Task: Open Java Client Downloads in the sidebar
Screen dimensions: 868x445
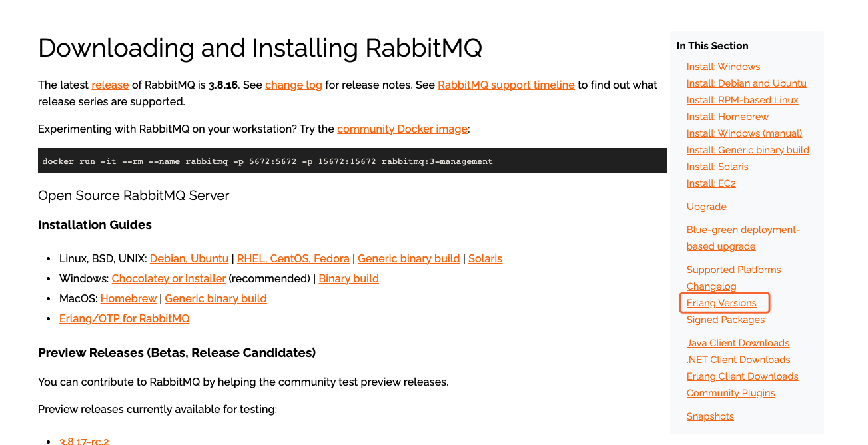Action: tap(738, 343)
